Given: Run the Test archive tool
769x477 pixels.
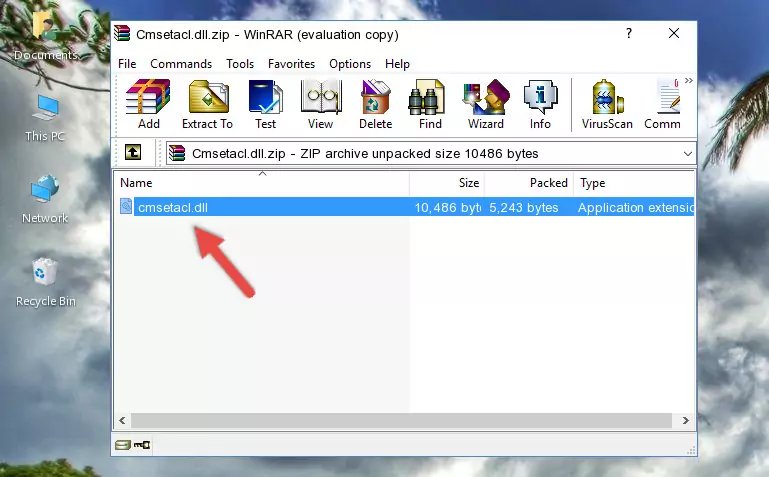Looking at the screenshot, I should pyautogui.click(x=265, y=104).
